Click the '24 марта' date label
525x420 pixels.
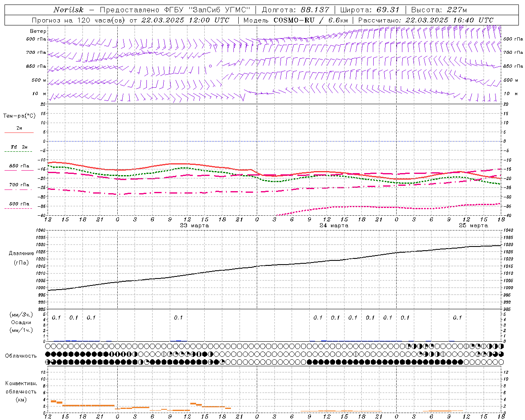pyautogui.click(x=334, y=226)
